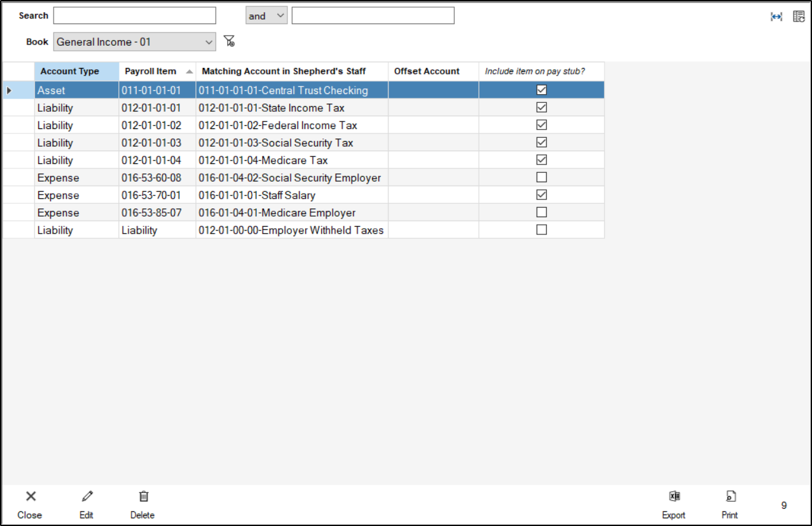This screenshot has width=812, height=526.
Task: Sort the grid by Account Type column header
Action: pos(76,71)
